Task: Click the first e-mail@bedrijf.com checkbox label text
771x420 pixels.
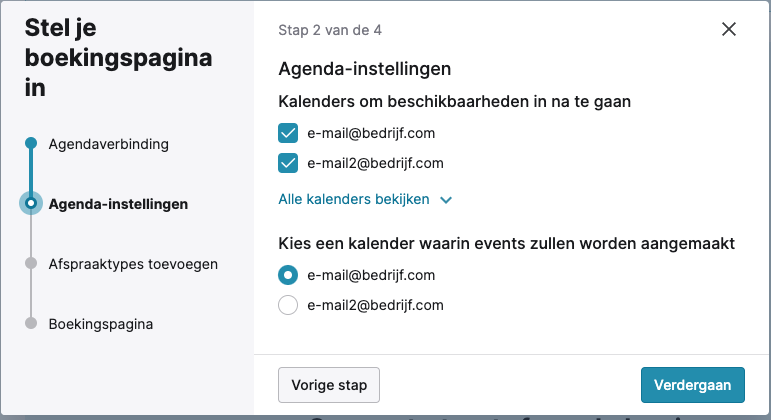Action: coord(371,133)
